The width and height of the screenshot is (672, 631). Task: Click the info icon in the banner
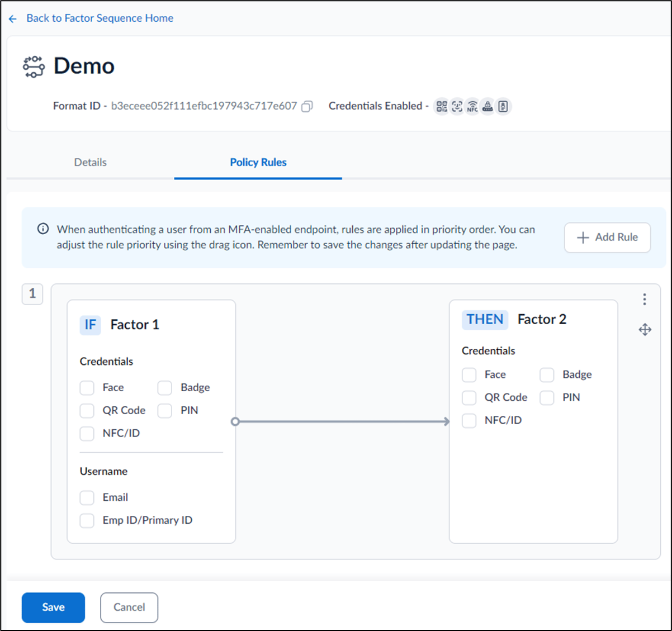click(43, 229)
